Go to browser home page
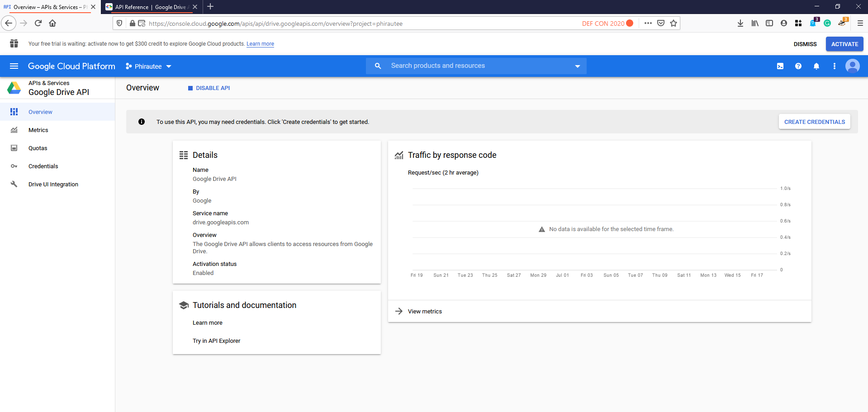This screenshot has height=412, width=868. (52, 23)
